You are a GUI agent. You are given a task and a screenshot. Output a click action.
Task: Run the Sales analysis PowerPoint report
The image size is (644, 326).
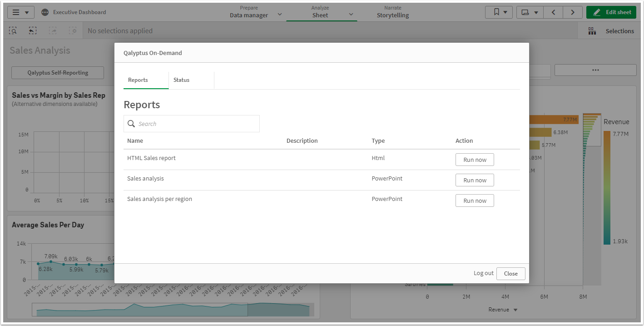tap(475, 180)
